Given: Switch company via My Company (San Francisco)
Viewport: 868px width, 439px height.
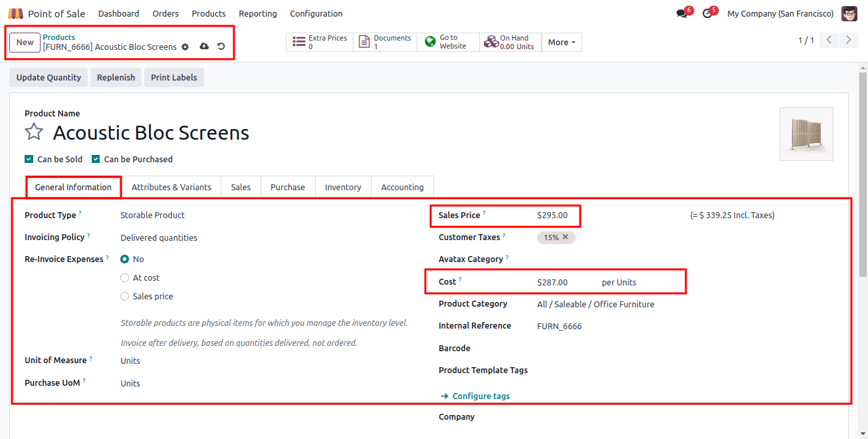Looking at the screenshot, I should coord(780,13).
